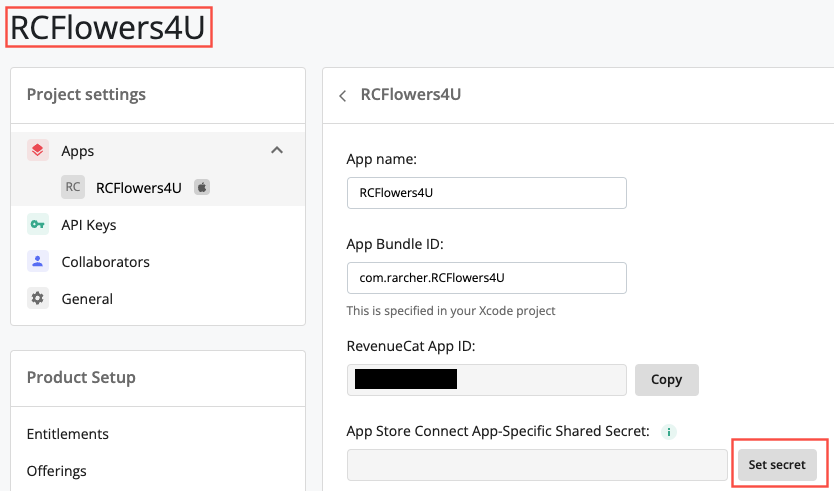Viewport: 834px width, 491px height.
Task: Click the 'This is specified in your Xcode project' hint
Action: tap(451, 311)
